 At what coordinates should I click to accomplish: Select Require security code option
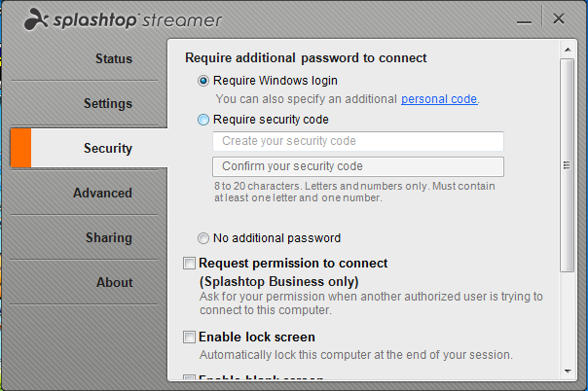pyautogui.click(x=203, y=120)
